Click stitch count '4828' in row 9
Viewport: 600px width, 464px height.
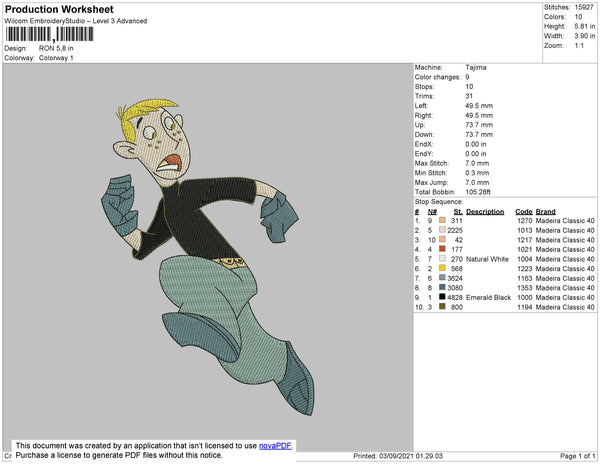(x=455, y=297)
